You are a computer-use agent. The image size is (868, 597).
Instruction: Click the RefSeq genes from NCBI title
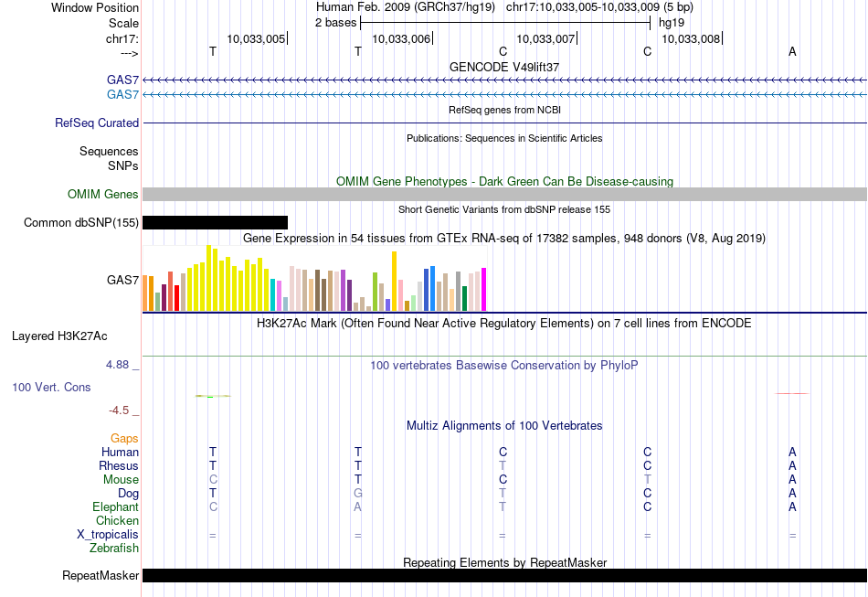click(504, 110)
